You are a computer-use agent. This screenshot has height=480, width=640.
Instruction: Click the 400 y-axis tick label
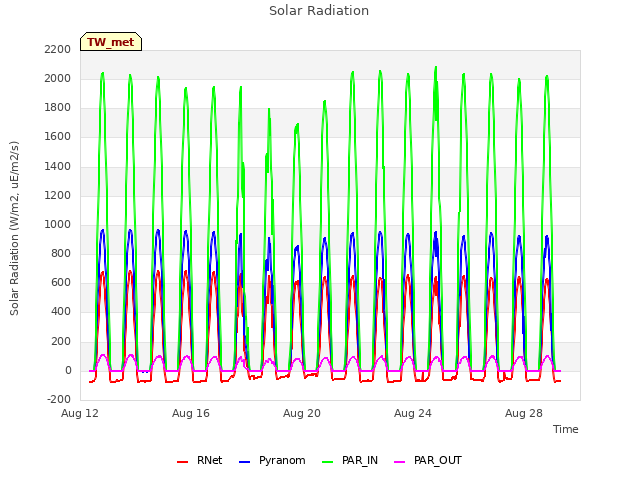pos(61,312)
